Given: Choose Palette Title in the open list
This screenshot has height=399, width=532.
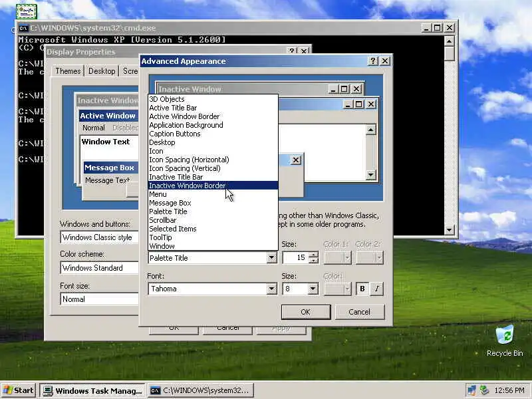Looking at the screenshot, I should [x=213, y=211].
